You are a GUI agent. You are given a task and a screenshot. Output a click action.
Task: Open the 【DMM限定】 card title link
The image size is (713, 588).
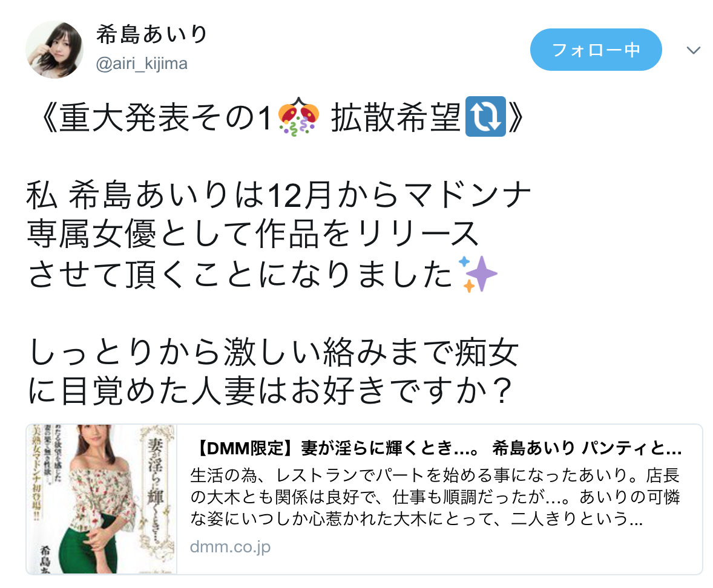point(436,448)
